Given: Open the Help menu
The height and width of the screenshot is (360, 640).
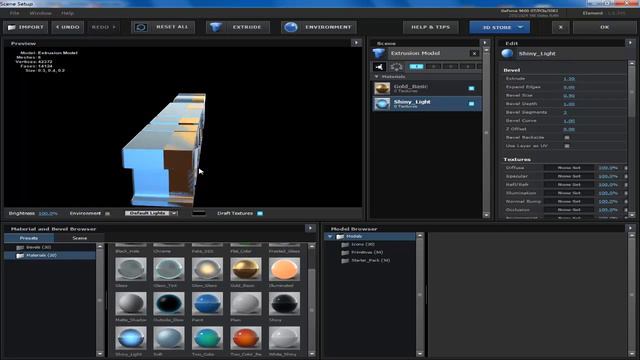Looking at the screenshot, I should coord(67,13).
